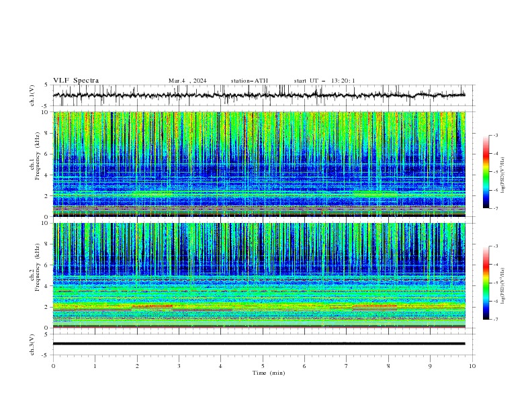Click the 'VLF Spectra' title text
This screenshot has width=532, height=411.
tap(76, 81)
